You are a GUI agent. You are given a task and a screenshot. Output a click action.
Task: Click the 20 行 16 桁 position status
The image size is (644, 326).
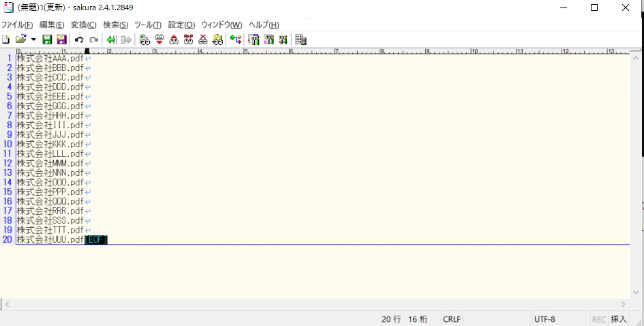[x=405, y=319]
